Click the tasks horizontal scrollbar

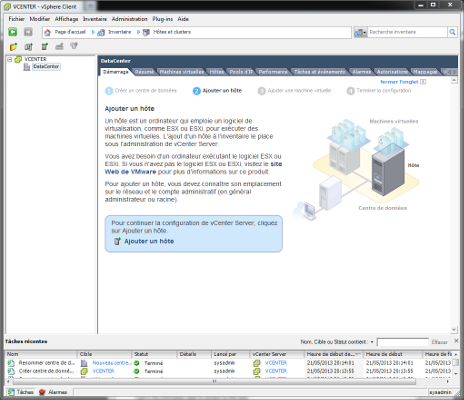click(x=214, y=381)
